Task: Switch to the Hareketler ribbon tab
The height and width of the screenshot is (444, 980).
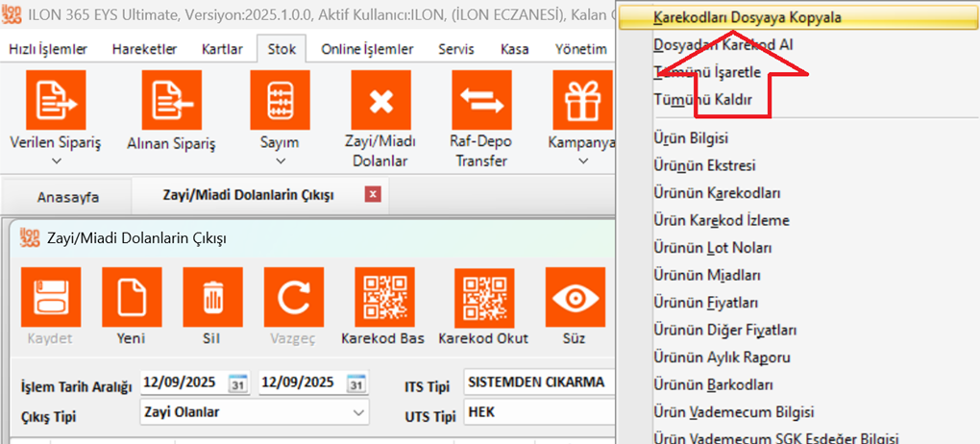Action: [x=144, y=49]
